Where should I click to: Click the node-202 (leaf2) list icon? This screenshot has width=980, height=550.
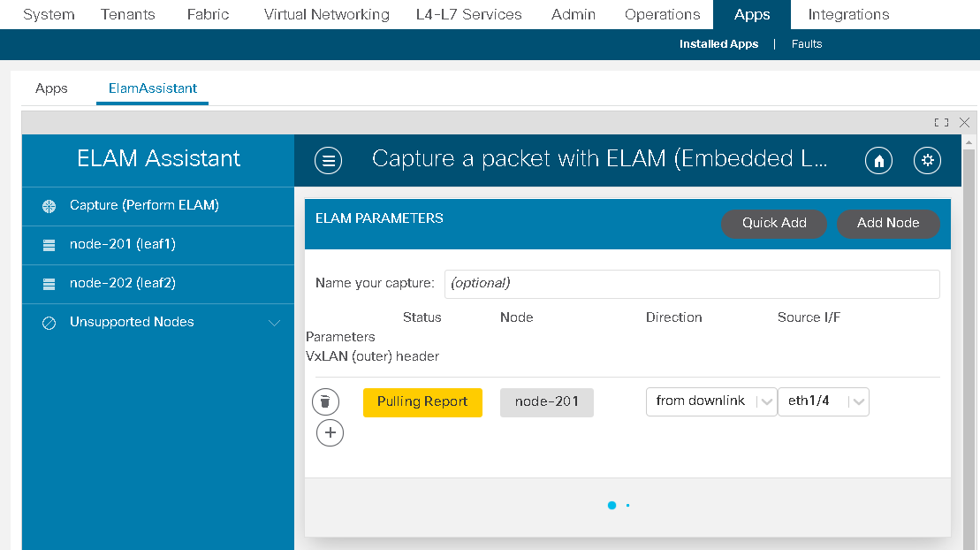pos(49,284)
